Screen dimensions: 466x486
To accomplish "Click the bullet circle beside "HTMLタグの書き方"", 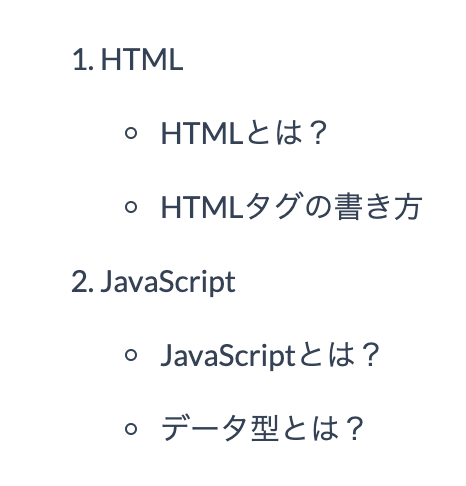I will coord(131,207).
